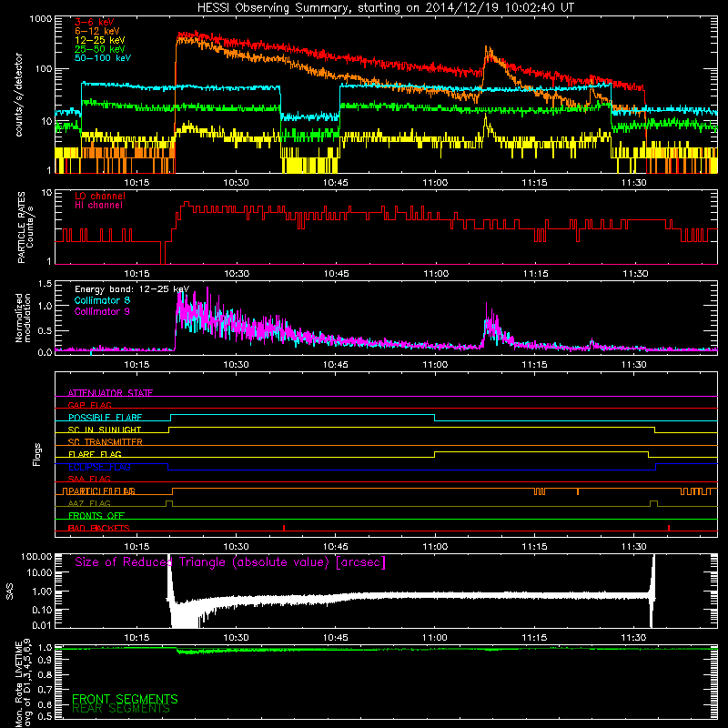
Task: Click the FRONT SEGMENTS legend label
Action: click(125, 699)
